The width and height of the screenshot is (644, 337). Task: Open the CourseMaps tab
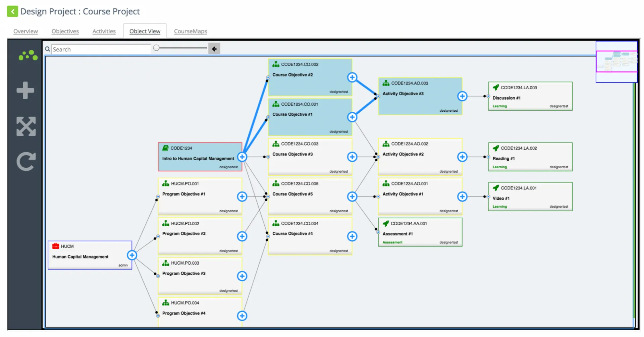[191, 31]
